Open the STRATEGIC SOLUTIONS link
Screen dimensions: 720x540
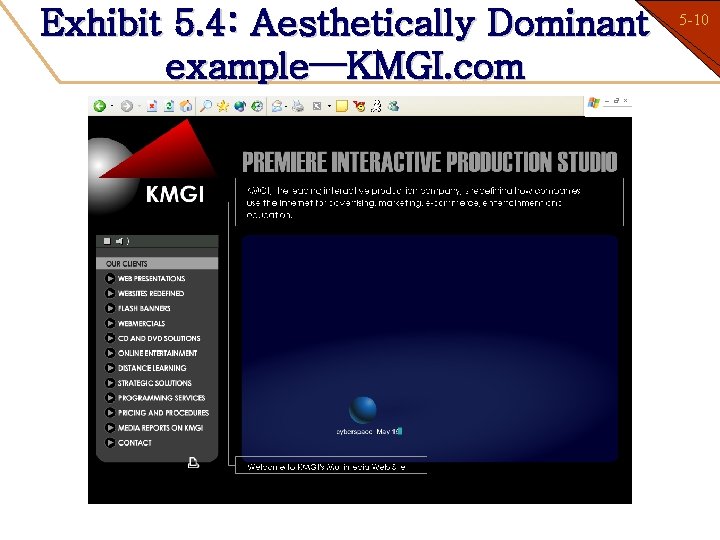tap(155, 383)
